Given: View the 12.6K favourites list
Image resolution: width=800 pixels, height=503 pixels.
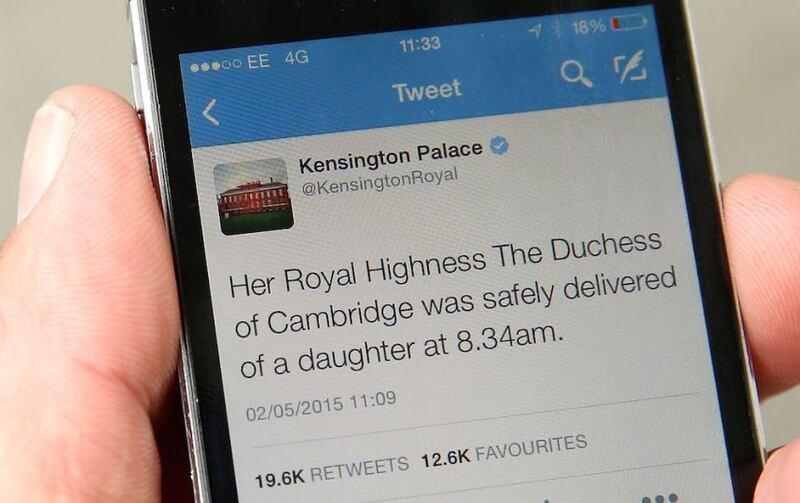Looking at the screenshot, I should click(x=504, y=450).
